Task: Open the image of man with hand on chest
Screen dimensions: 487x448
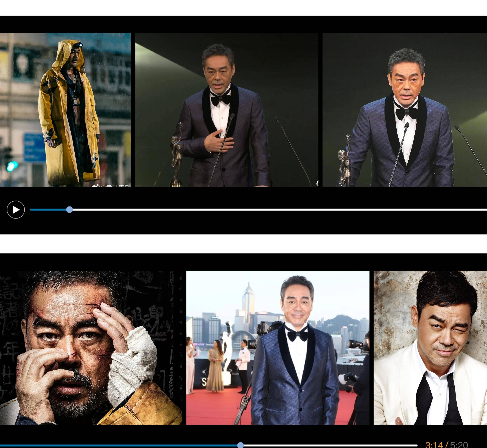Action: click(x=227, y=110)
